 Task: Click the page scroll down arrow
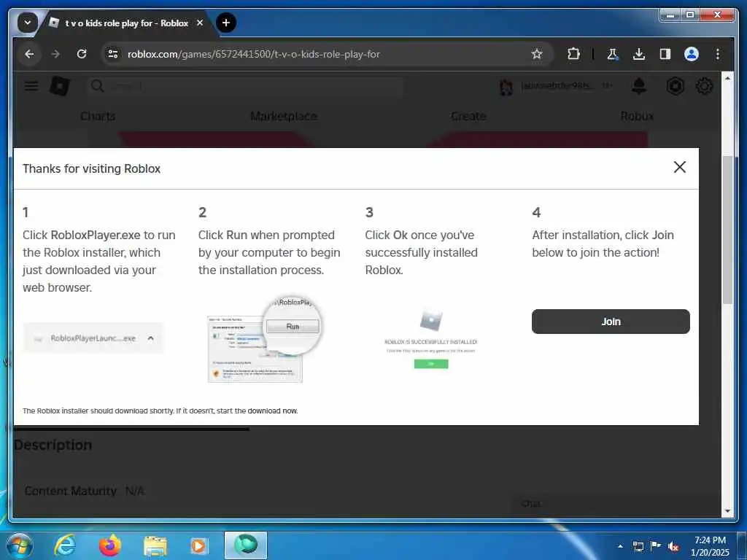[727, 511]
